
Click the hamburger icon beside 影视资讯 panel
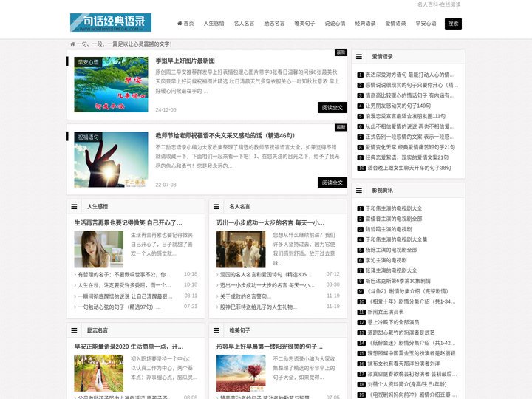click(x=359, y=191)
